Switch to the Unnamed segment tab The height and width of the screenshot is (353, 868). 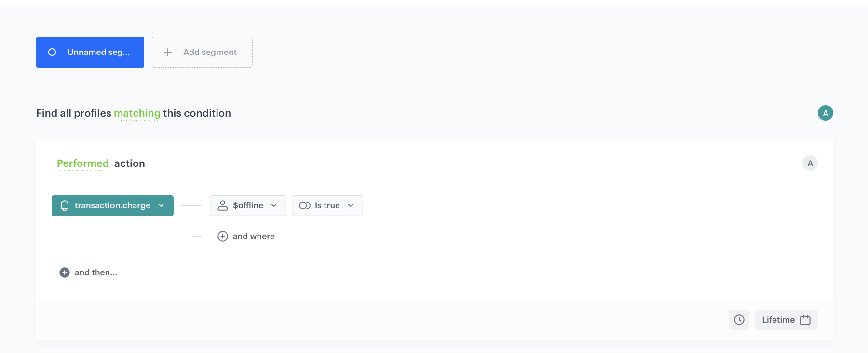[x=98, y=52]
